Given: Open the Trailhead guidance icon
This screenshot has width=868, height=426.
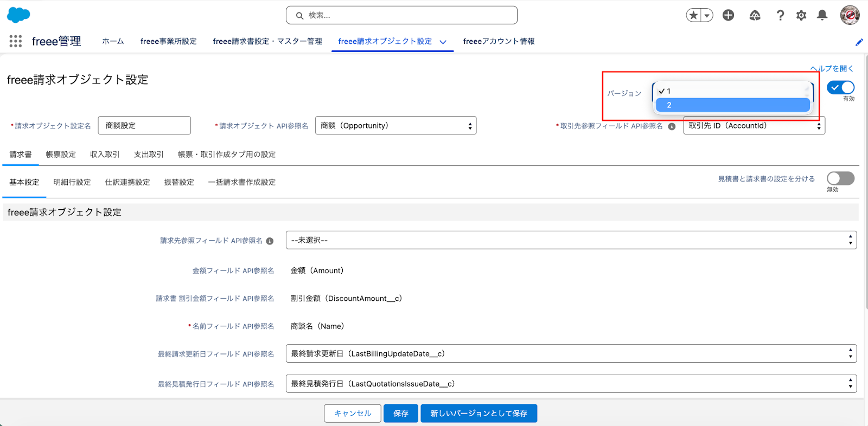Looking at the screenshot, I should click(x=755, y=15).
